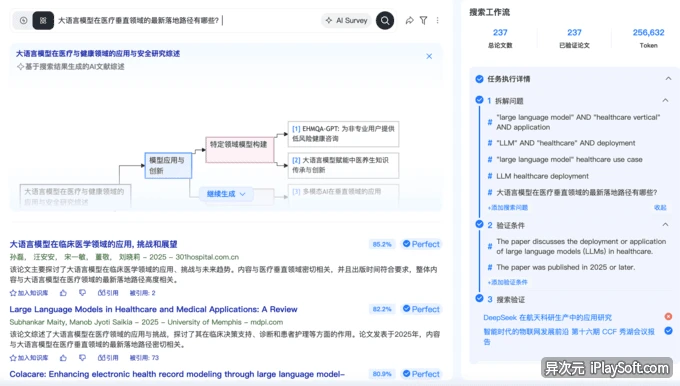Open the three-dot more options menu
Viewport: 680px width, 386px height.
[438, 20]
